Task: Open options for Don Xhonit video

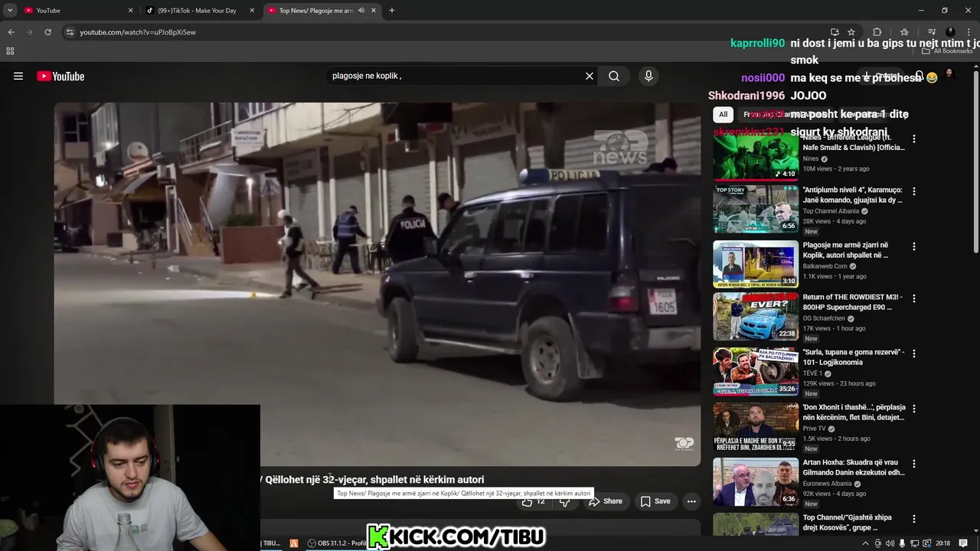Action: pos(913,409)
